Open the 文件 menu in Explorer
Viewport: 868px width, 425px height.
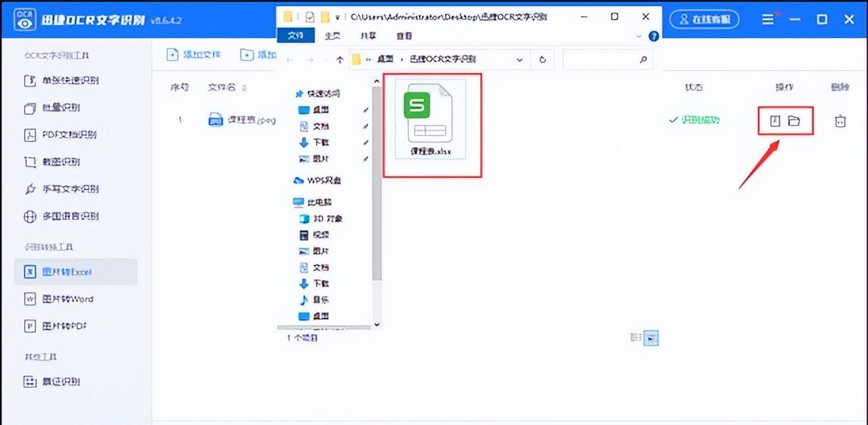296,36
